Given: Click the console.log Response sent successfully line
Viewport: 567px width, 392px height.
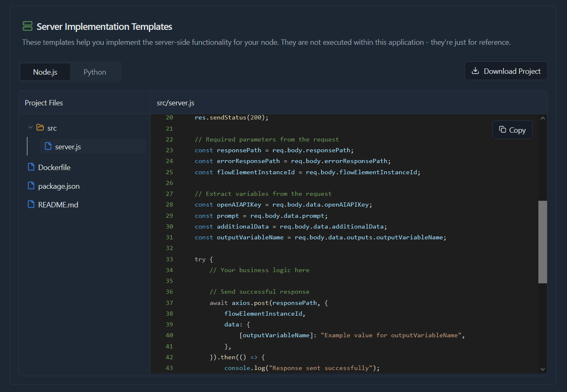Looking at the screenshot, I should tap(302, 368).
